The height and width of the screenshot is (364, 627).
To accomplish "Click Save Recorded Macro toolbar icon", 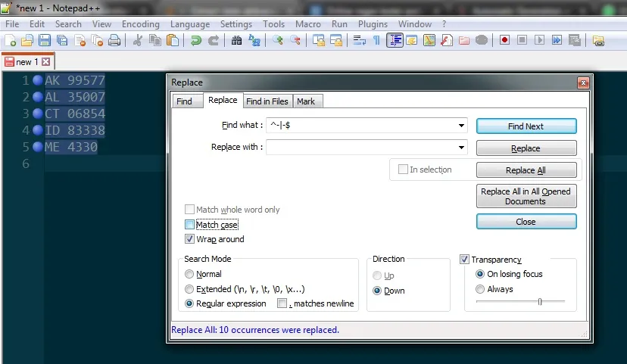I will (575, 40).
